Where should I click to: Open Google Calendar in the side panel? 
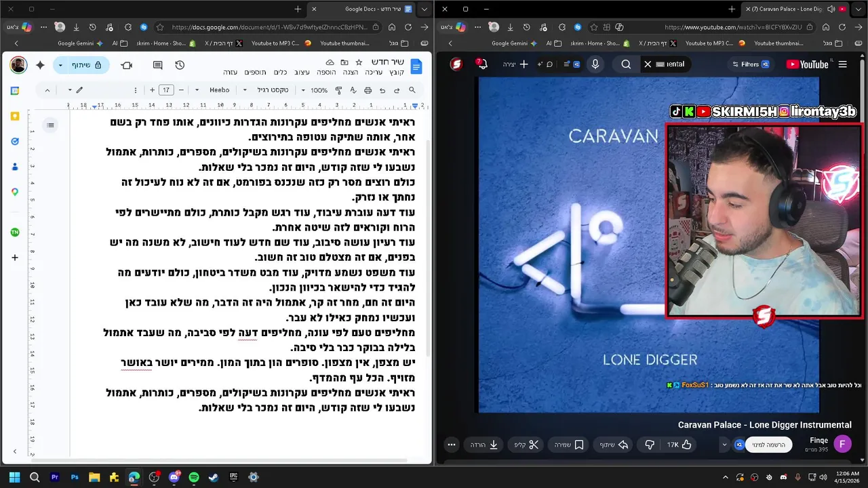15,91
